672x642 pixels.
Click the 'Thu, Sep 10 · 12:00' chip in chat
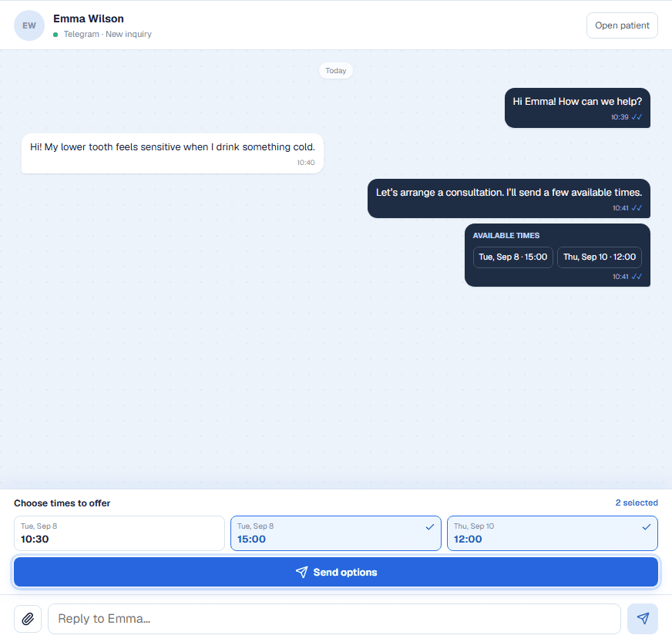tap(599, 257)
